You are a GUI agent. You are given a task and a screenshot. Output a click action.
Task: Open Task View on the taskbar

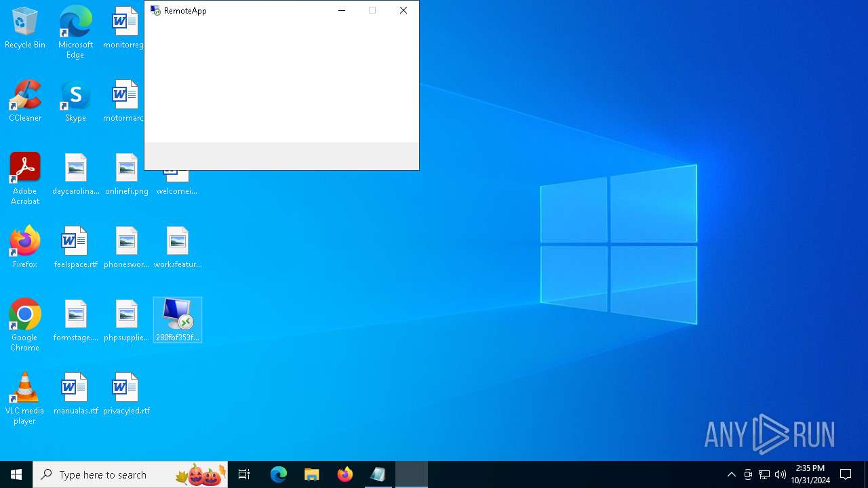pyautogui.click(x=244, y=474)
